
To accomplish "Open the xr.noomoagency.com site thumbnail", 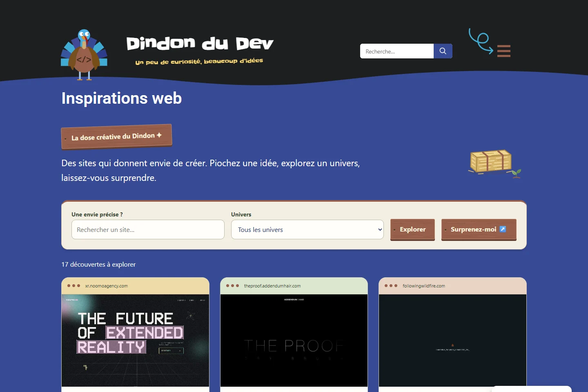I will [x=135, y=341].
